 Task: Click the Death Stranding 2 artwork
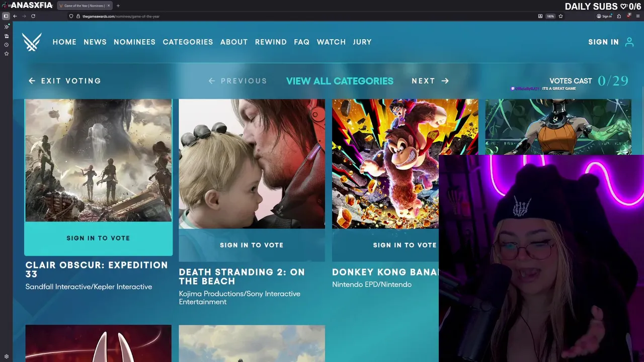click(252, 163)
